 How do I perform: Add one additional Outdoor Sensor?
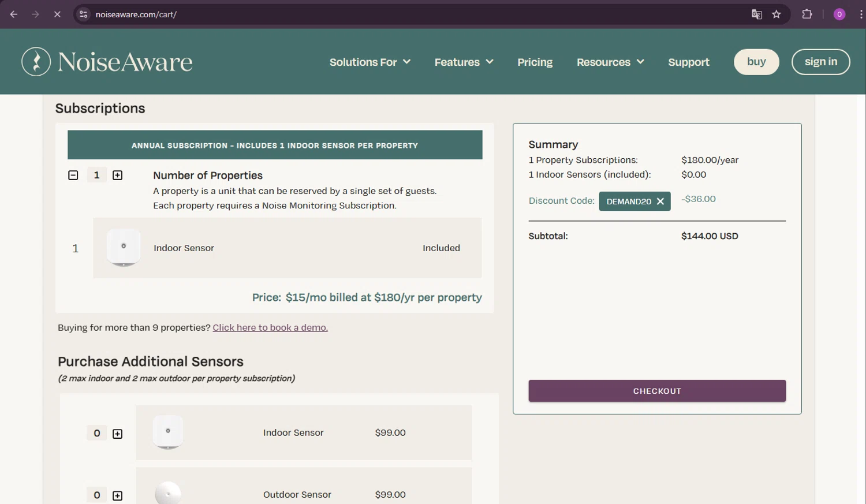pos(117,496)
